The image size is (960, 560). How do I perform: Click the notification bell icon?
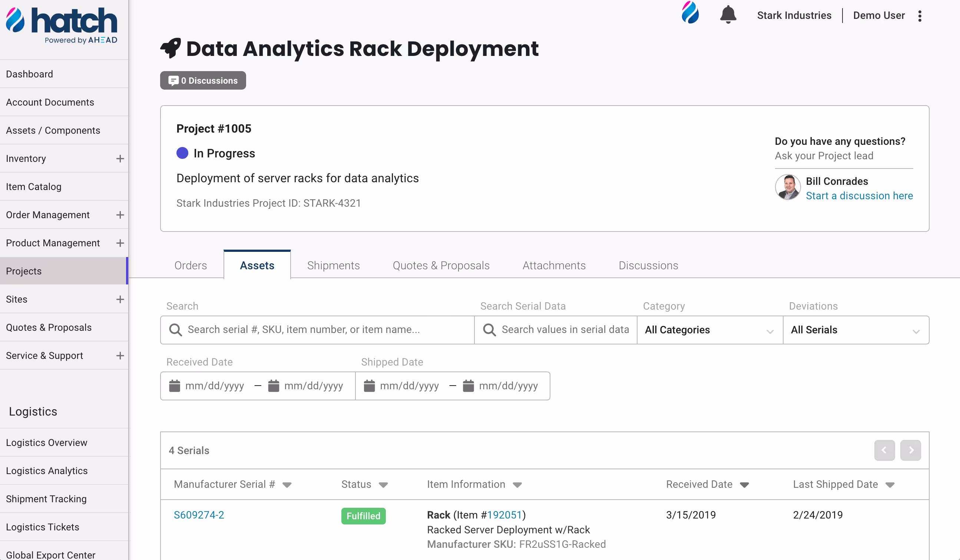pos(728,15)
